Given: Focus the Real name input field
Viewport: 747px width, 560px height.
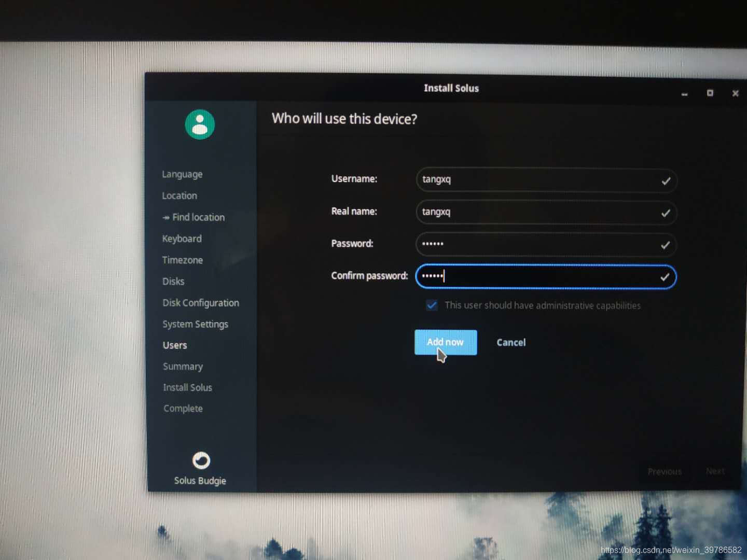Looking at the screenshot, I should (546, 213).
